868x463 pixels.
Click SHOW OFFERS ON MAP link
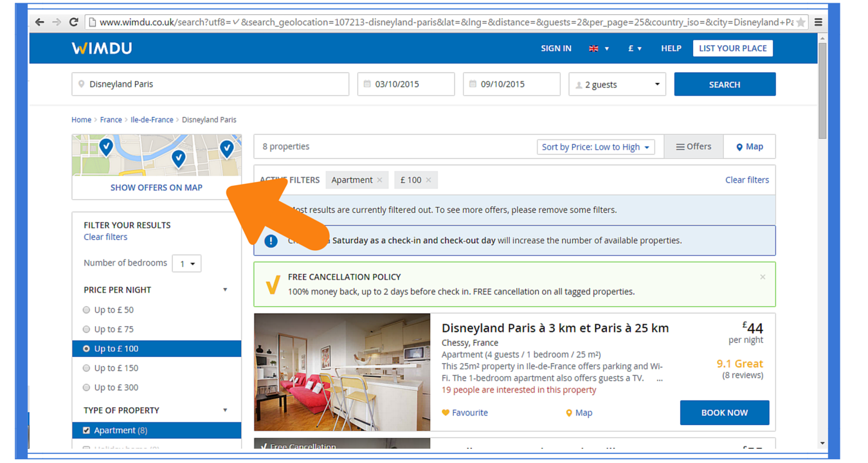pyautogui.click(x=156, y=188)
